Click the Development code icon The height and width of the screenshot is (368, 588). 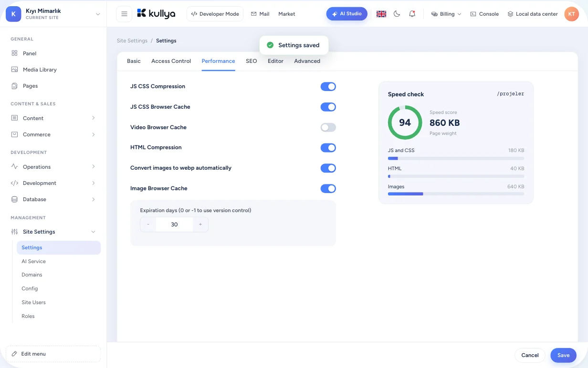[x=14, y=183]
